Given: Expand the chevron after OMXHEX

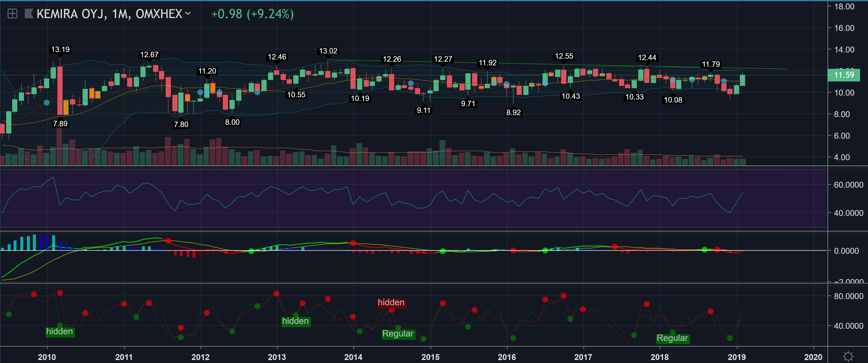Looking at the screenshot, I should [188, 13].
